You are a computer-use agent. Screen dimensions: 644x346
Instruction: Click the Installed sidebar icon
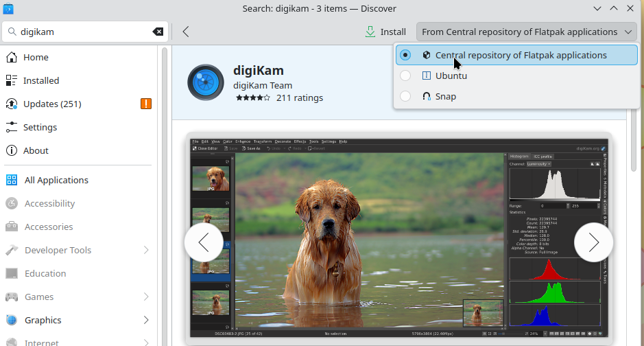coord(12,80)
